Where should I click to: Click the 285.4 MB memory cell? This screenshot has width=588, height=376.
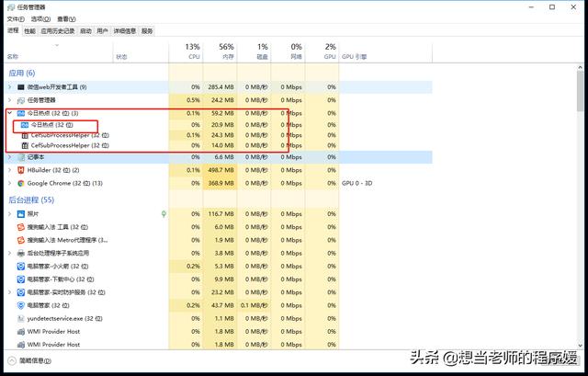point(220,87)
